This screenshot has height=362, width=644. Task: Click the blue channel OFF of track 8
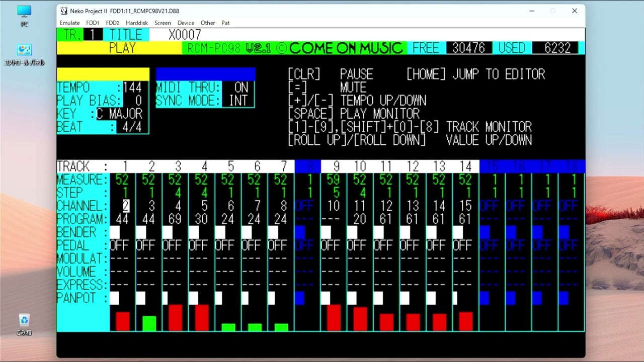(x=304, y=206)
